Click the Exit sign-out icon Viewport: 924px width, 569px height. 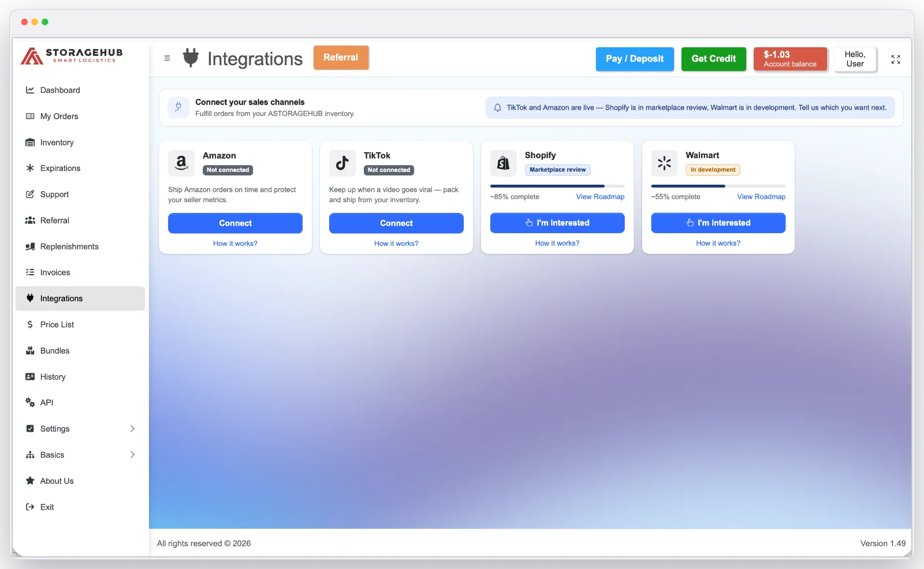tap(30, 507)
